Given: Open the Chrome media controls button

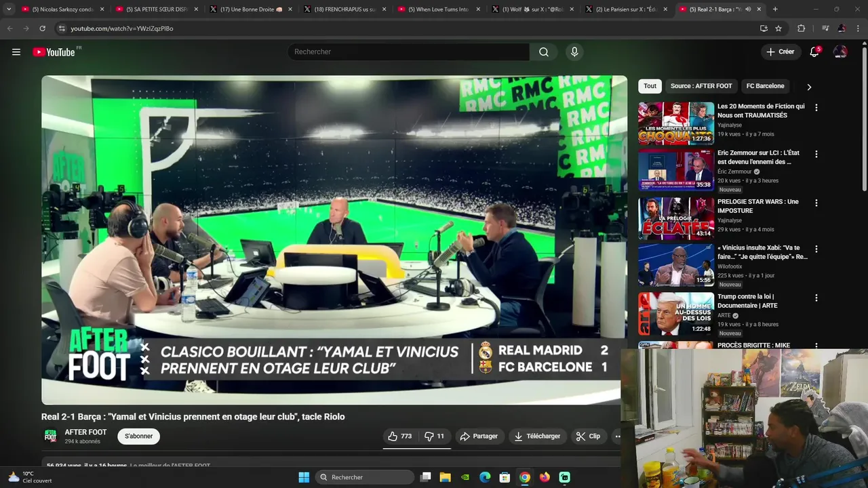Looking at the screenshot, I should point(825,28).
